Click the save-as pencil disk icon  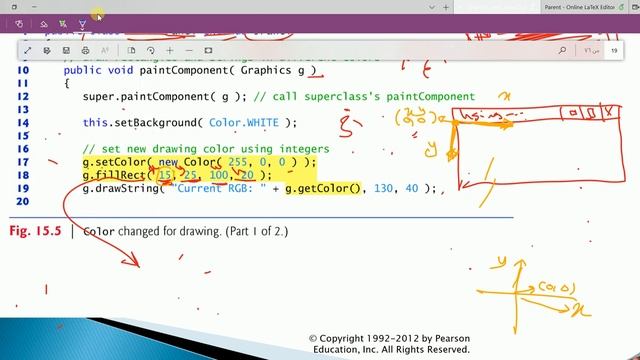tap(47, 51)
